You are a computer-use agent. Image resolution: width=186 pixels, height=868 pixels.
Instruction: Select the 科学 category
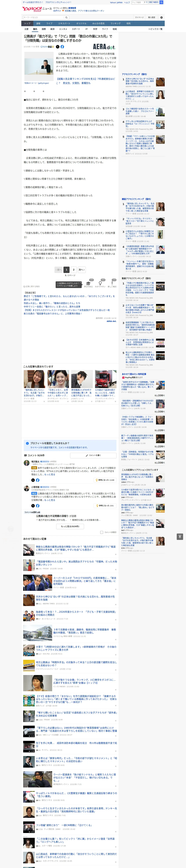click(95, 29)
